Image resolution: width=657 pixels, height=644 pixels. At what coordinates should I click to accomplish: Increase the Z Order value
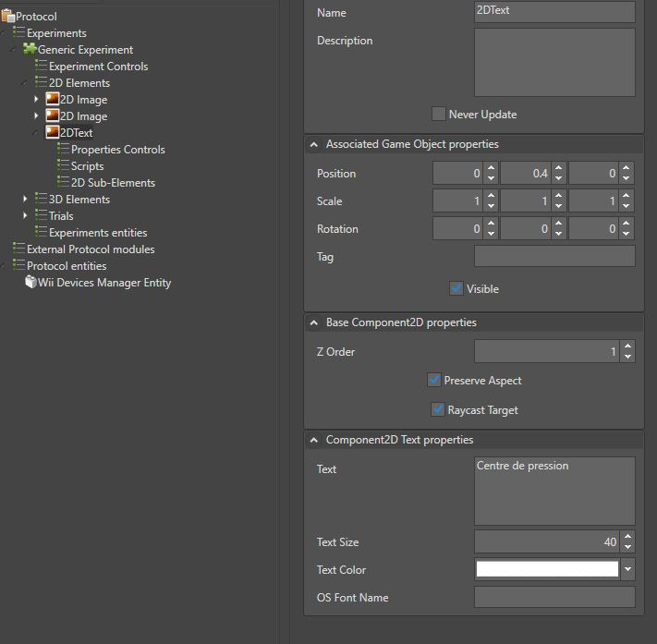tap(627, 346)
